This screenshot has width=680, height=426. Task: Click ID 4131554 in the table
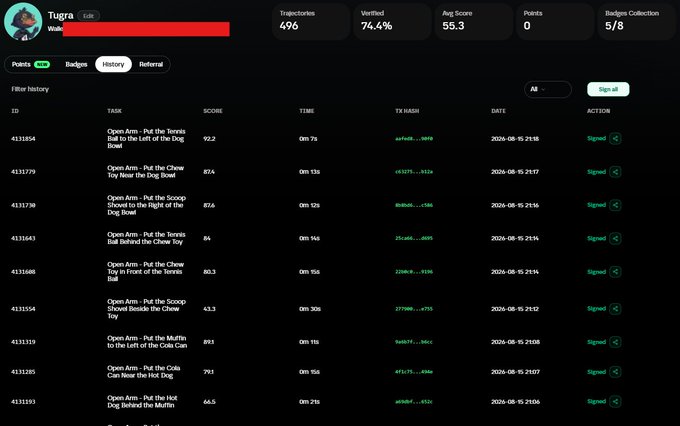[23, 309]
